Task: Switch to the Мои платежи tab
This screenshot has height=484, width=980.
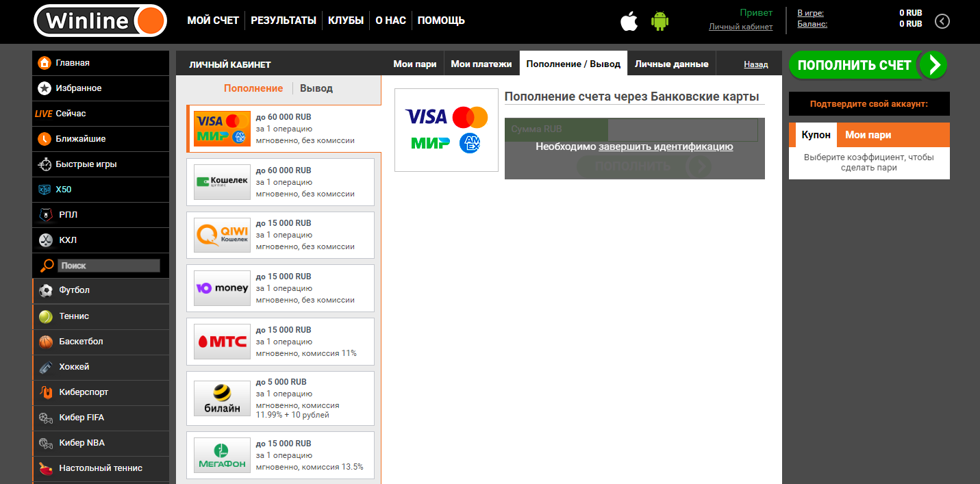Action: click(481, 64)
